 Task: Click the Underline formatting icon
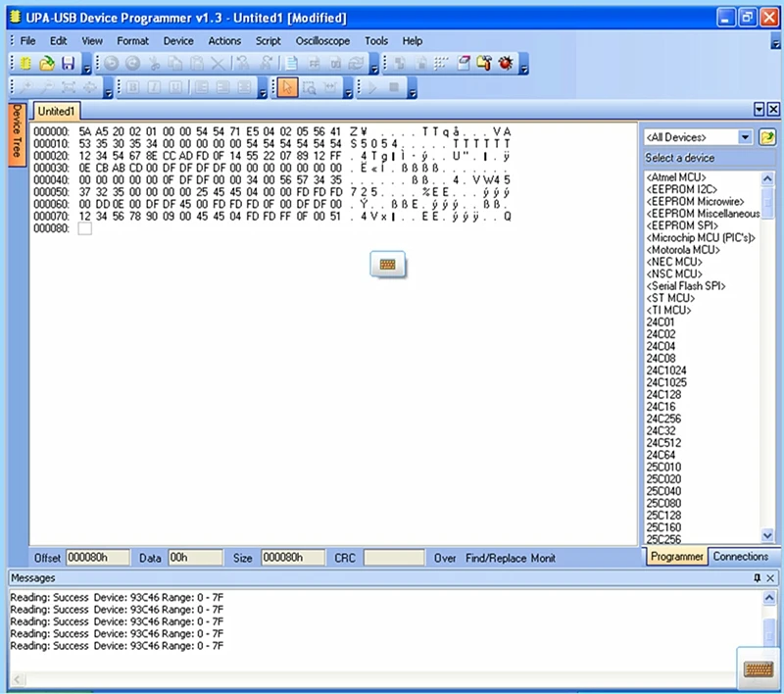(x=175, y=87)
